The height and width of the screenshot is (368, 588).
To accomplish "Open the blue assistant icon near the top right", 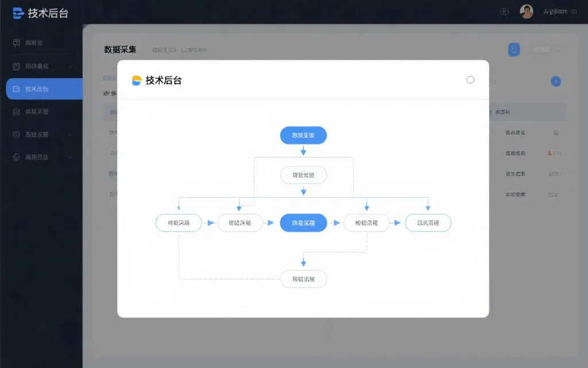I will (514, 49).
